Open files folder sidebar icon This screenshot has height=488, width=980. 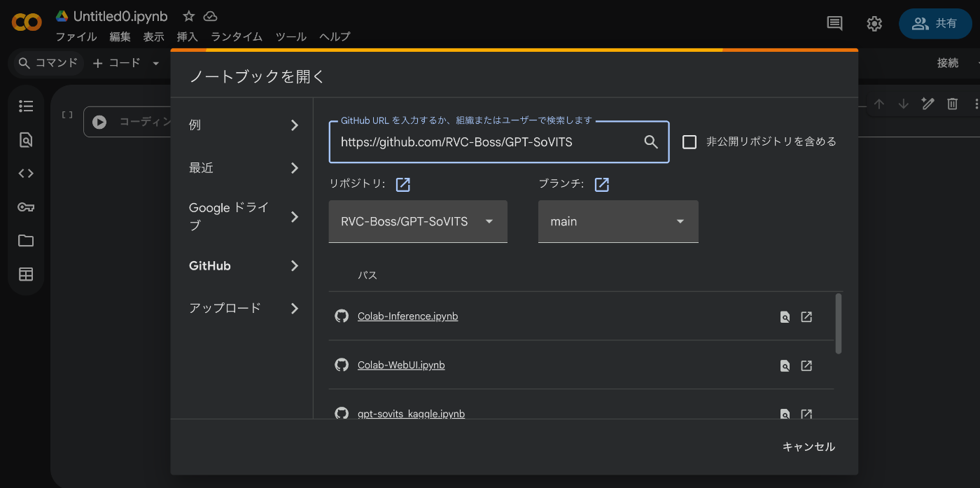(x=26, y=240)
